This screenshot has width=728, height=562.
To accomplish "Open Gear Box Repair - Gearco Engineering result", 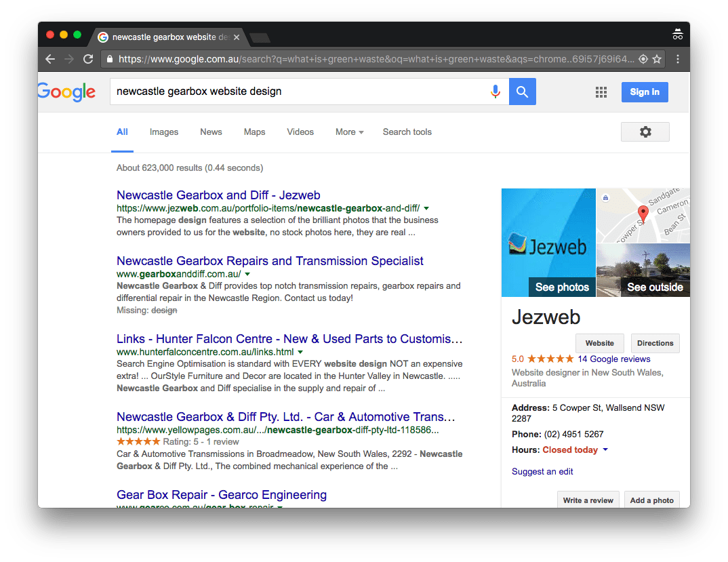I will click(222, 495).
